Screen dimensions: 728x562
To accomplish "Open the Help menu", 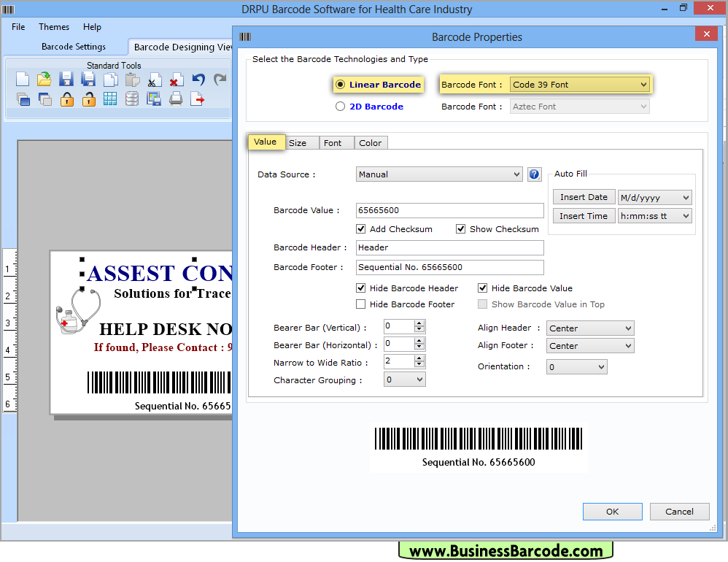I will pyautogui.click(x=92, y=27).
